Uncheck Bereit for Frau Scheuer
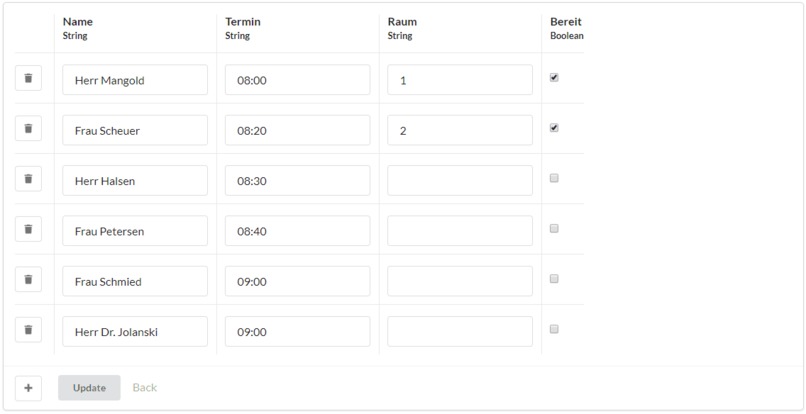806x414 pixels. pos(554,128)
